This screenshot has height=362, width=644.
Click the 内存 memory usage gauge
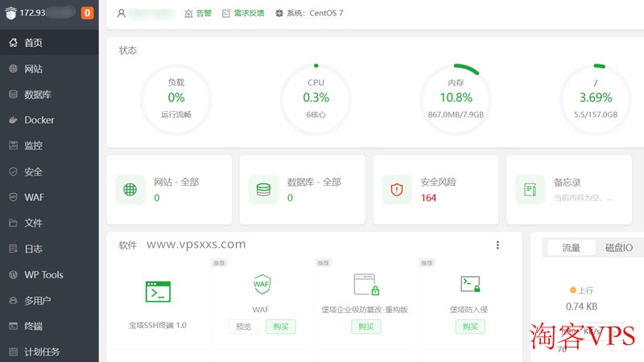pos(456,99)
